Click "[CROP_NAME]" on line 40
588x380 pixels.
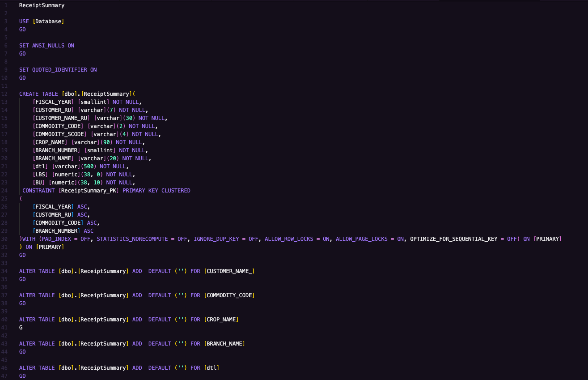coord(221,320)
